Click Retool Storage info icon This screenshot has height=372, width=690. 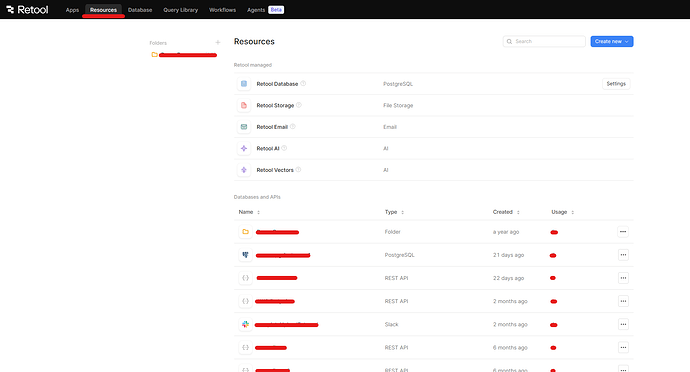click(x=299, y=105)
